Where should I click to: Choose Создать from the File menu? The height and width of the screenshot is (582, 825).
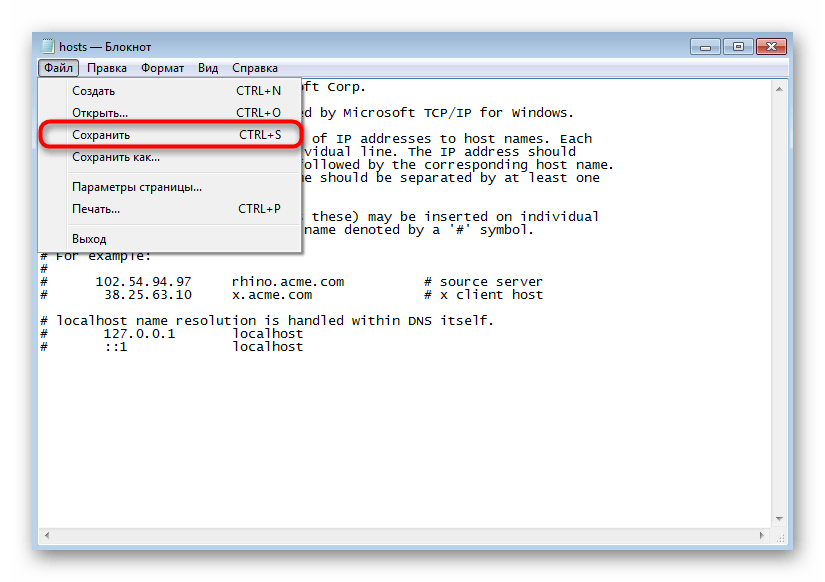(x=170, y=91)
